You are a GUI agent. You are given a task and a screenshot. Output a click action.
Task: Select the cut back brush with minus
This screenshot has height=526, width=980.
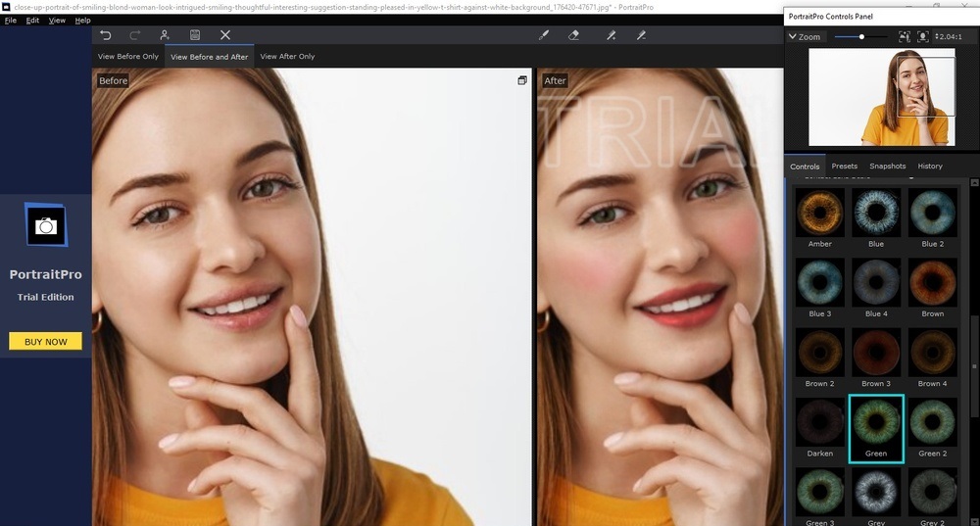(641, 35)
